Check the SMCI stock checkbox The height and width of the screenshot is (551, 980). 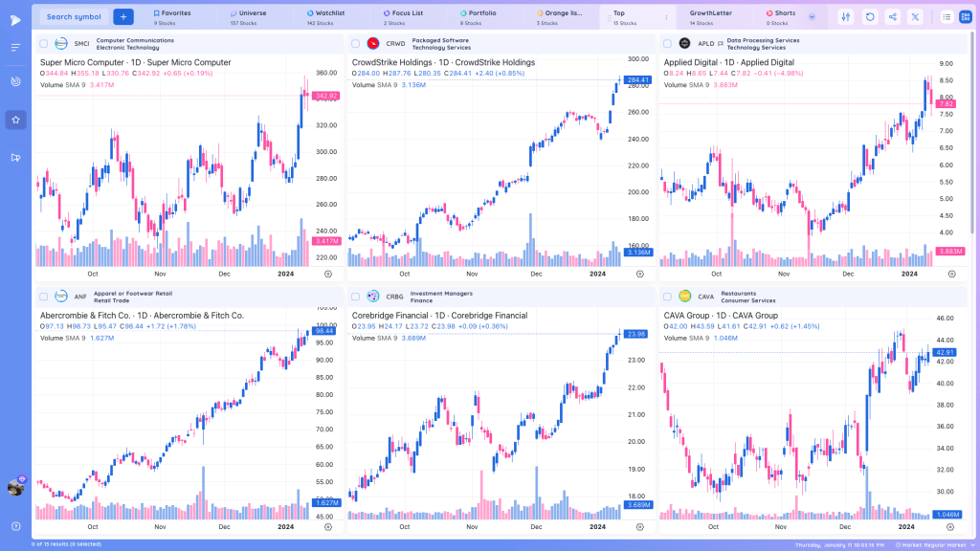point(43,44)
